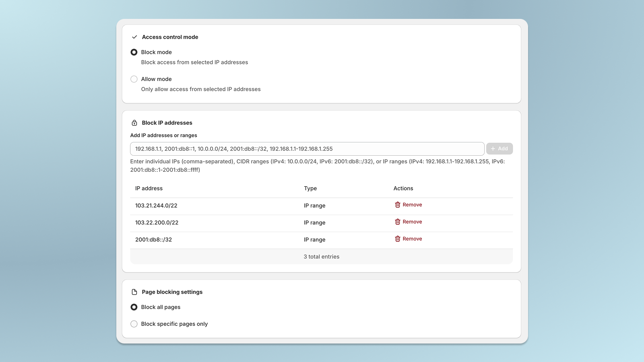Select the Allow mode radio button

134,79
